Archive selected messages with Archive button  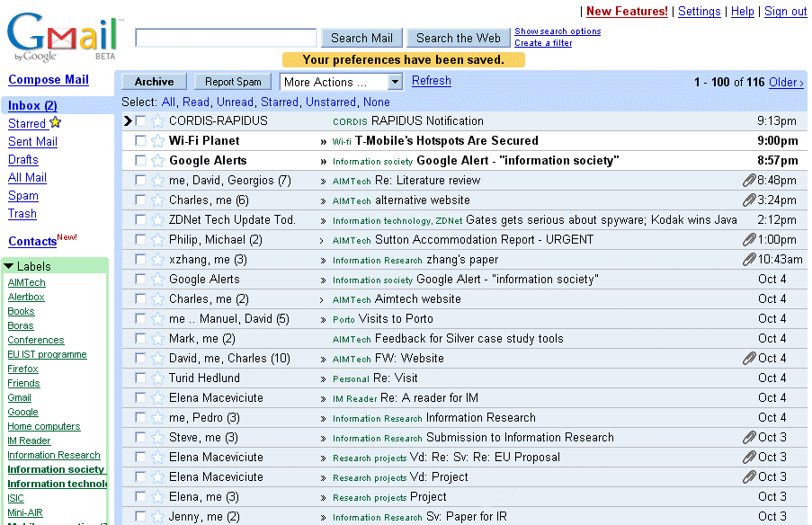[154, 82]
